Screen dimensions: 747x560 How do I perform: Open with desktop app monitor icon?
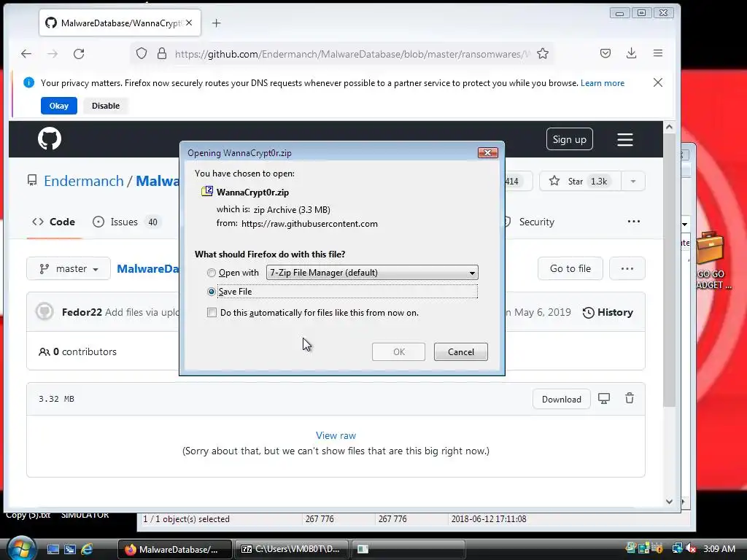pyautogui.click(x=604, y=399)
